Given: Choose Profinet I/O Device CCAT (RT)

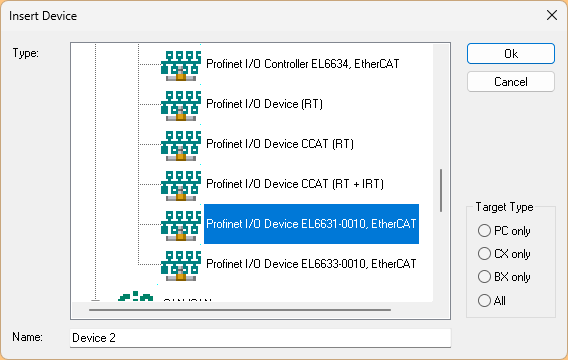Looking at the screenshot, I should (280, 144).
